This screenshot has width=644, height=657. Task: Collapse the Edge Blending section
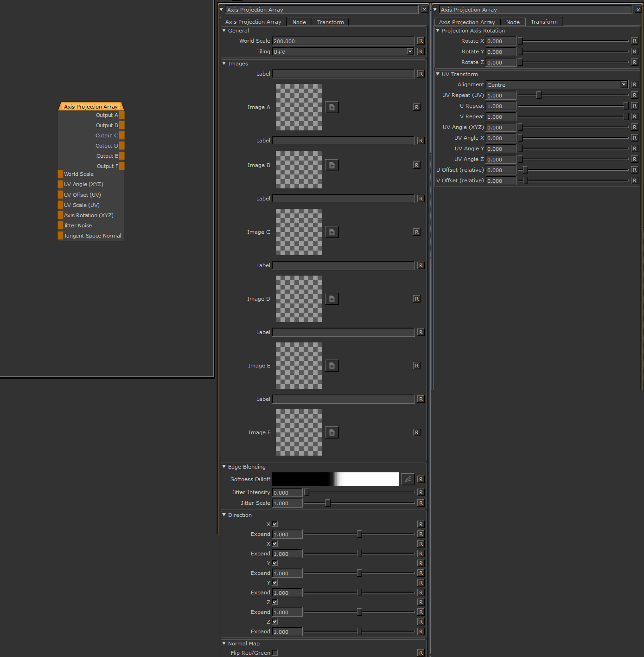click(224, 467)
